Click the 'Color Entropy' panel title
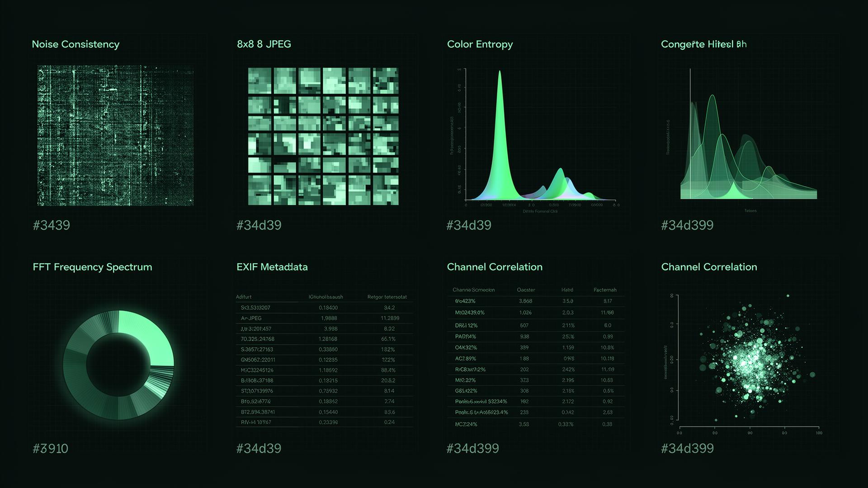 [x=480, y=44]
